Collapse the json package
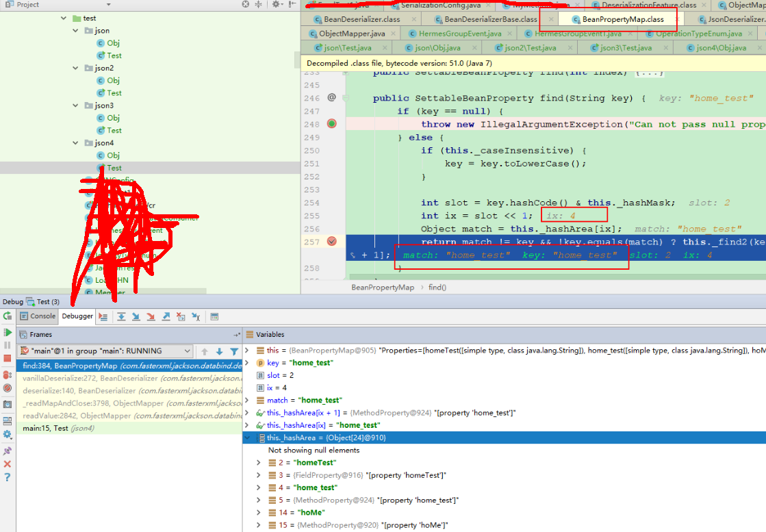The image size is (766, 532). 76,30
